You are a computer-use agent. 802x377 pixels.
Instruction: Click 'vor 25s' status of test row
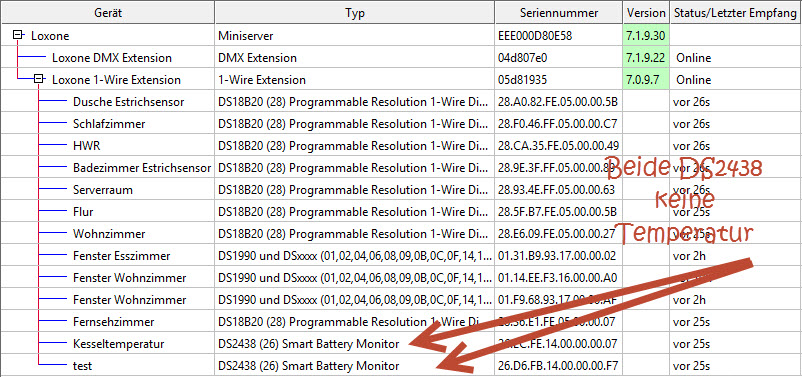[692, 366]
